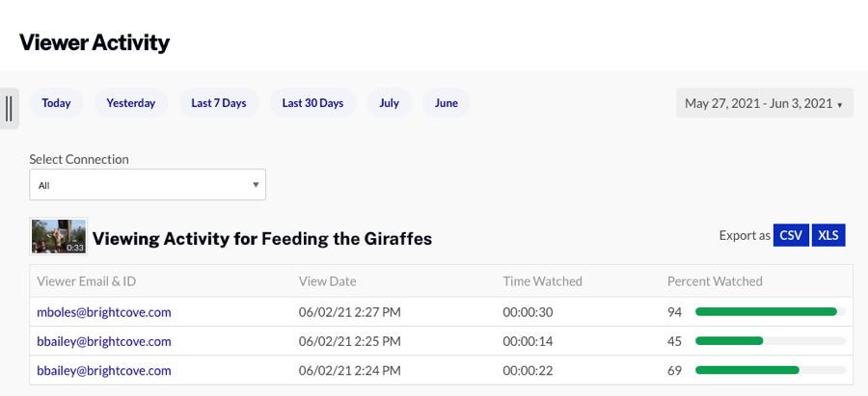This screenshot has height=396, width=868.
Task: Click the Feeding the Giraffes video thumbnail
Action: 59,236
